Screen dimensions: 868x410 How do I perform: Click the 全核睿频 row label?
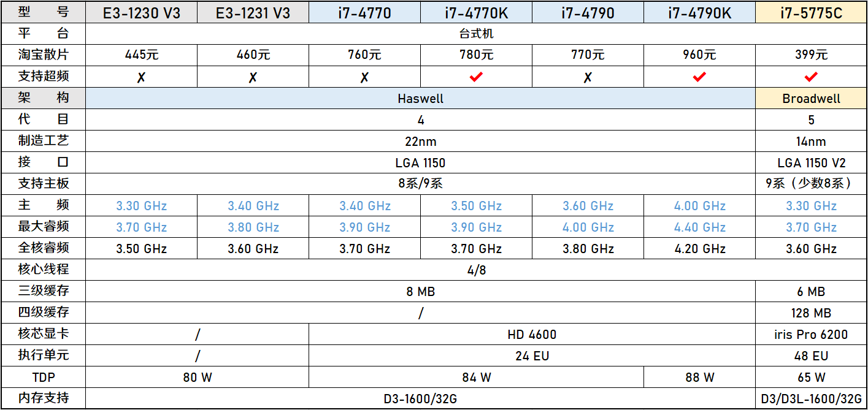(x=44, y=248)
